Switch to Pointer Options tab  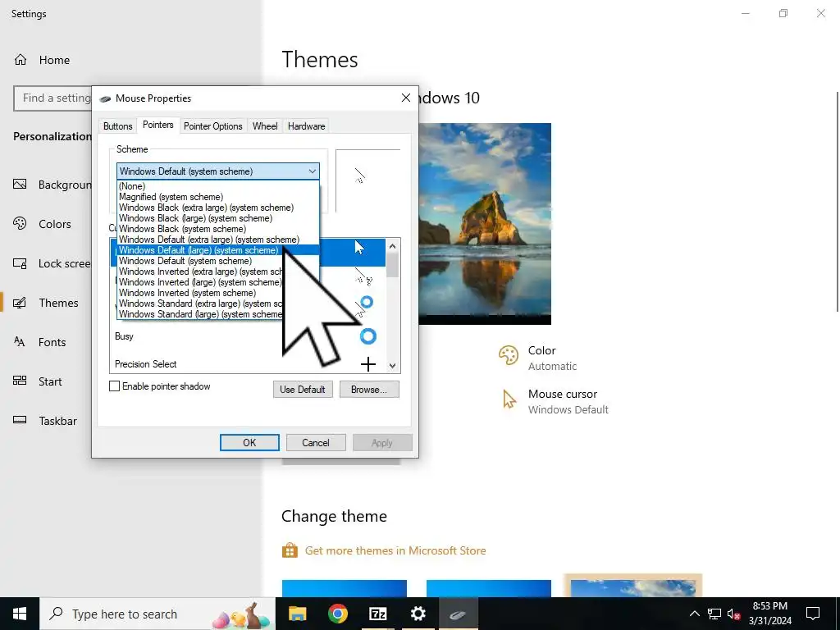[213, 126]
